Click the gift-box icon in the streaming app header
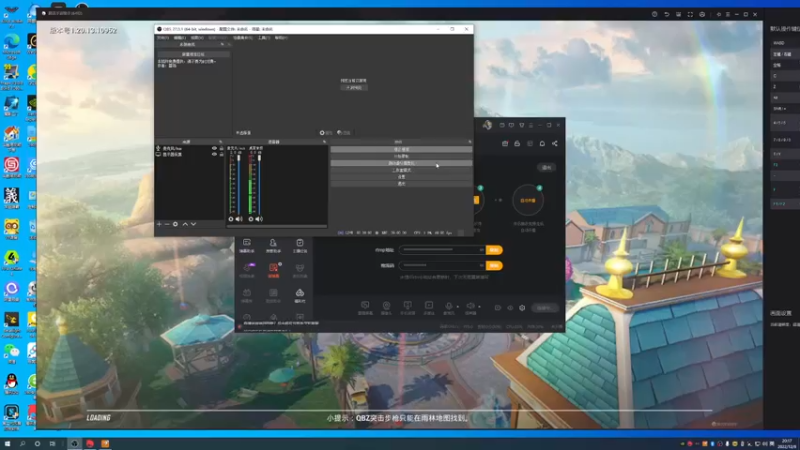 point(505,143)
